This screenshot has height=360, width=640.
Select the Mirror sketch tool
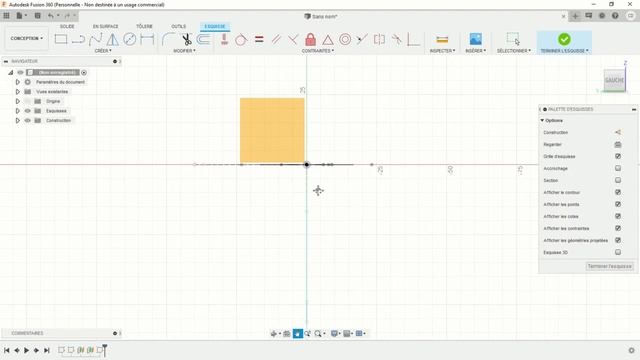click(113, 39)
